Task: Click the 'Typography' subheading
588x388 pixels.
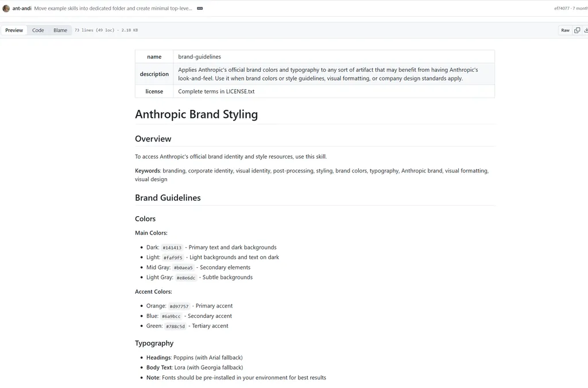Action: coord(154,343)
